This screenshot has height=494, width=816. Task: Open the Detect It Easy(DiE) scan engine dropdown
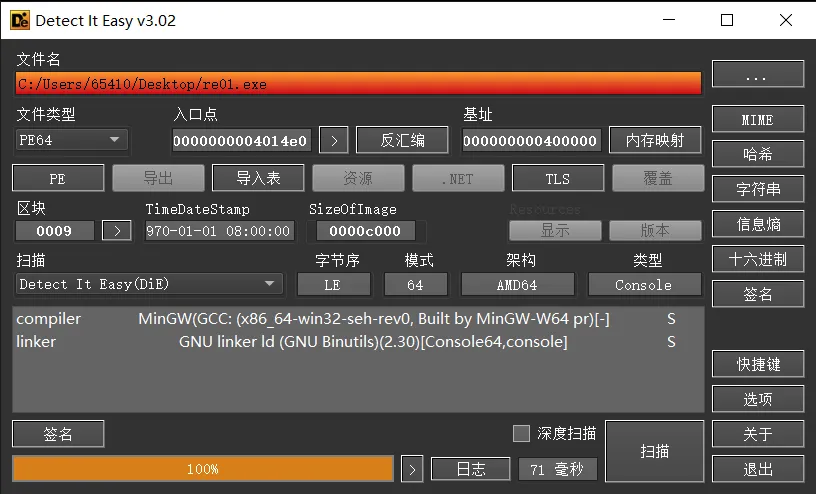pyautogui.click(x=149, y=284)
